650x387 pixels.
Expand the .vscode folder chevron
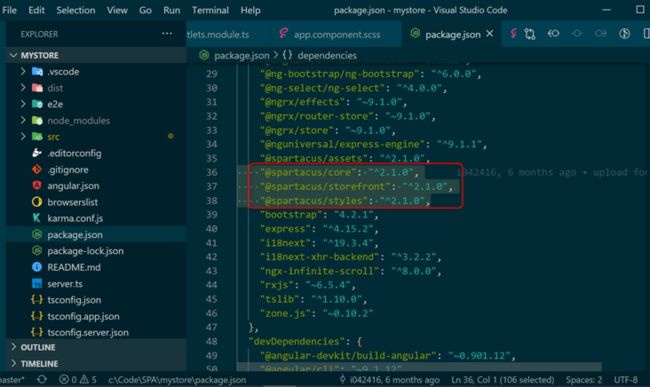(x=23, y=71)
